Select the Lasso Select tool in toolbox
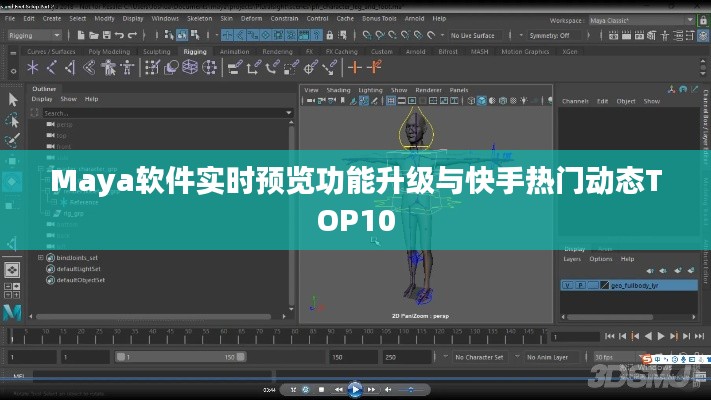The height and width of the screenshot is (400, 711). (12, 120)
